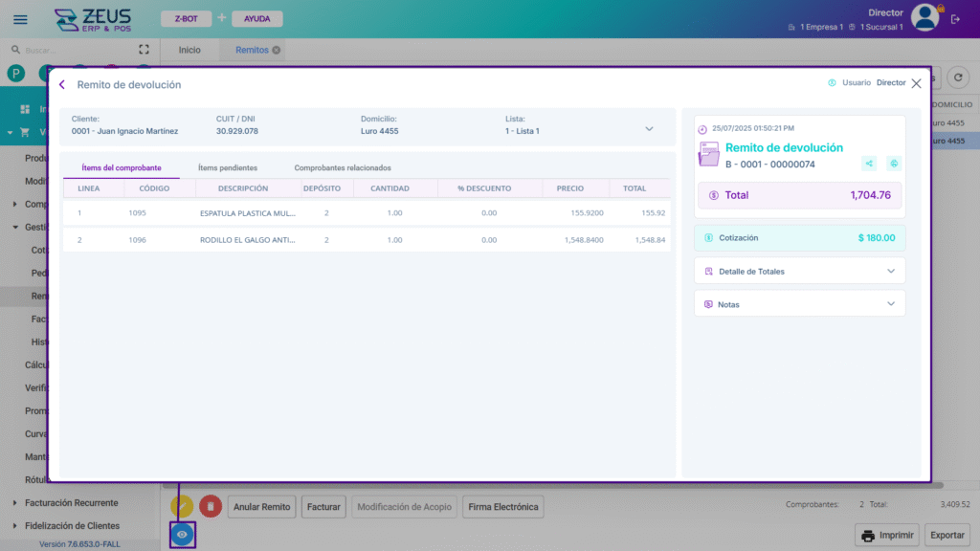980x551 pixels.
Task: Click the version 7.6.653.0-FALL label
Action: coord(79,544)
